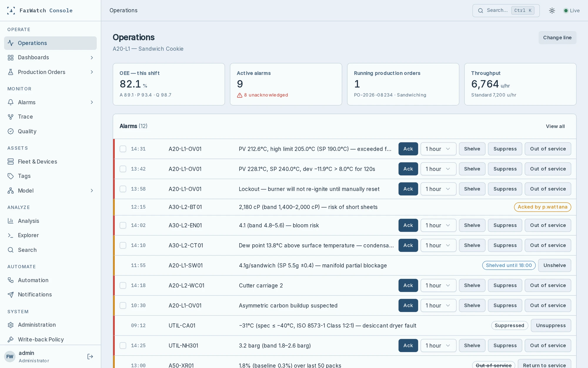
Task: Click the Operations pulse icon in sidebar
Action: (11, 43)
